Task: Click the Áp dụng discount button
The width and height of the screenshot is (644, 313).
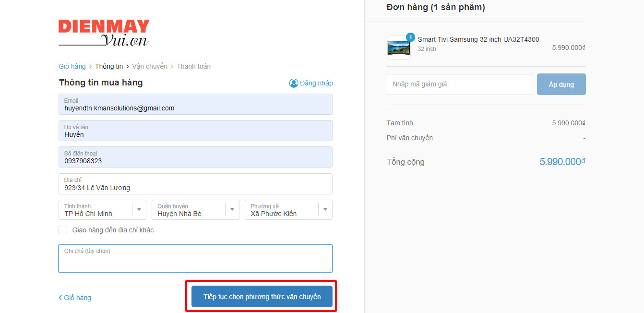Action: (561, 84)
